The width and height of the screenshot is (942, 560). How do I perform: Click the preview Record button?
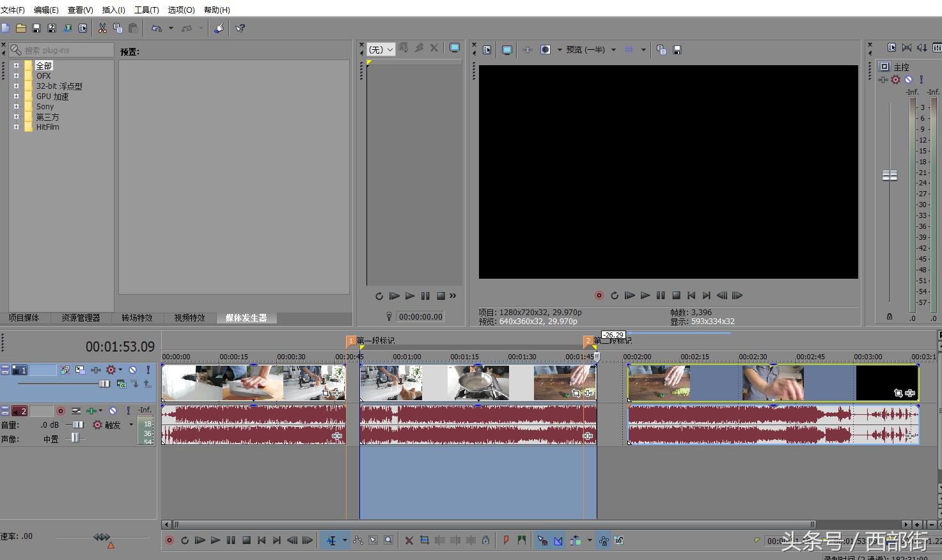(599, 295)
